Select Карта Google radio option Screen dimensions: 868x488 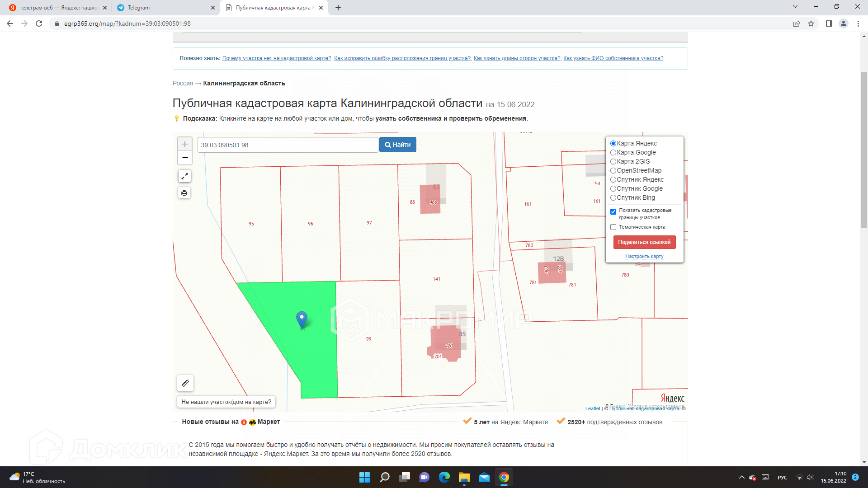[x=613, y=153]
